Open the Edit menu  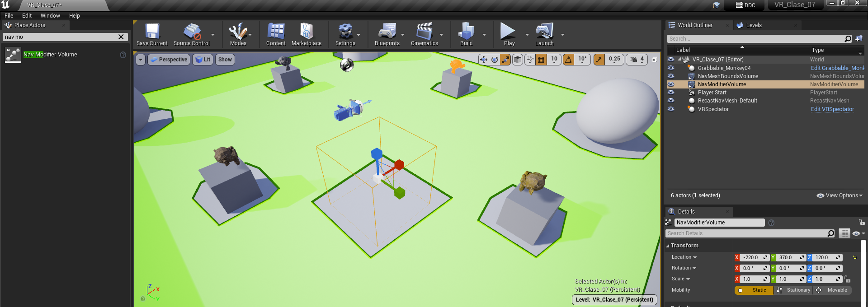pyautogui.click(x=27, y=16)
